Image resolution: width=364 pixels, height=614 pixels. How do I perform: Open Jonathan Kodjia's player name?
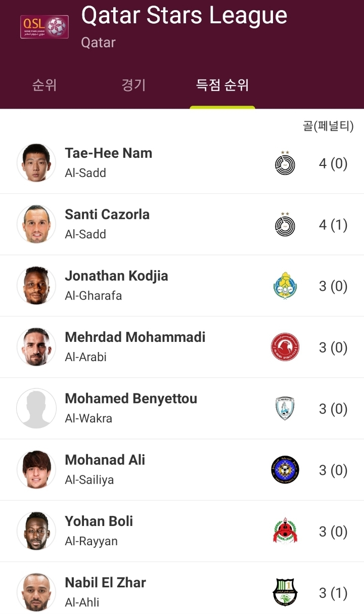click(x=116, y=276)
